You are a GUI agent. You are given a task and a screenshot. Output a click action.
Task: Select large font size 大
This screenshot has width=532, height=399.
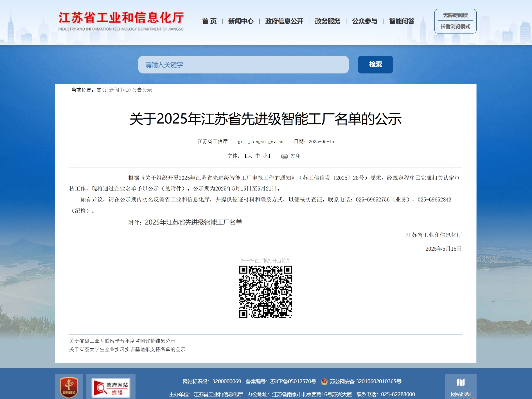[250, 156]
